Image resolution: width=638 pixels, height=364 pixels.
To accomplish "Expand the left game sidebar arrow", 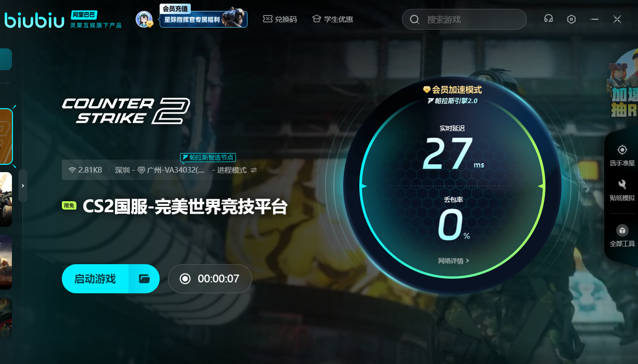I will pos(23,186).
